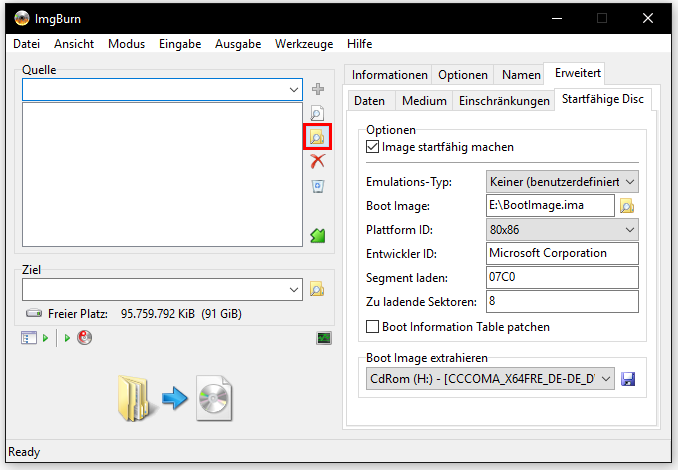Click the Zu ladende Sektoren field
This screenshot has height=470, width=678.
pos(562,301)
